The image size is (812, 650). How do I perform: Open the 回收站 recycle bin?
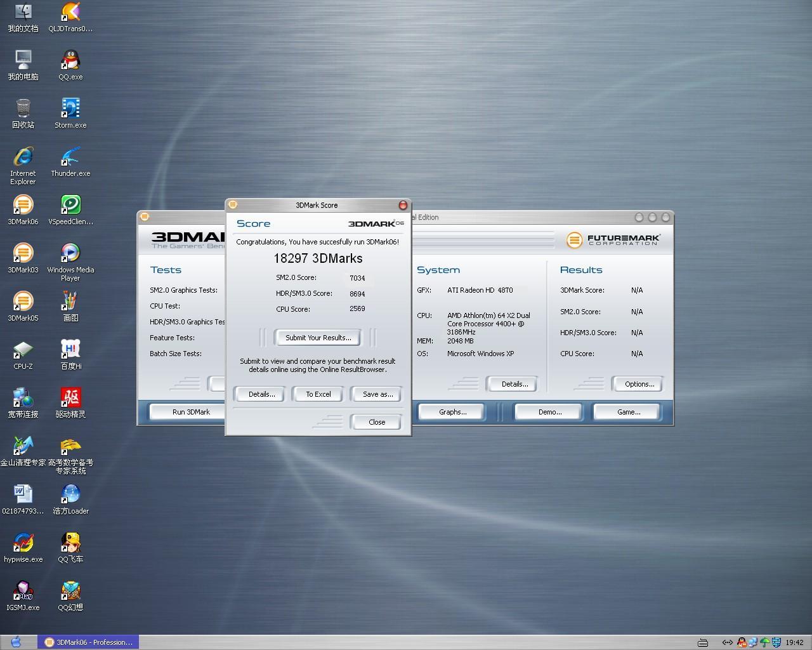click(x=23, y=114)
